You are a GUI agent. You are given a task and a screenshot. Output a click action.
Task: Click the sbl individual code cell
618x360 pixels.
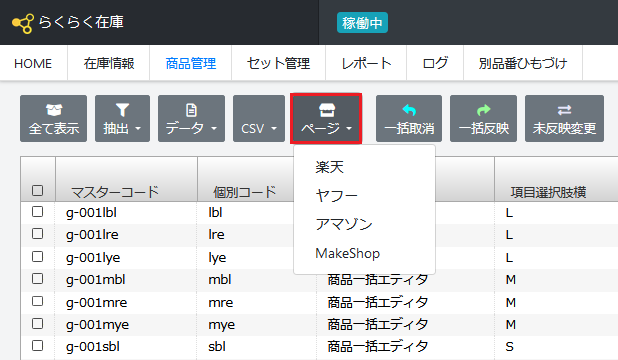[217, 347]
